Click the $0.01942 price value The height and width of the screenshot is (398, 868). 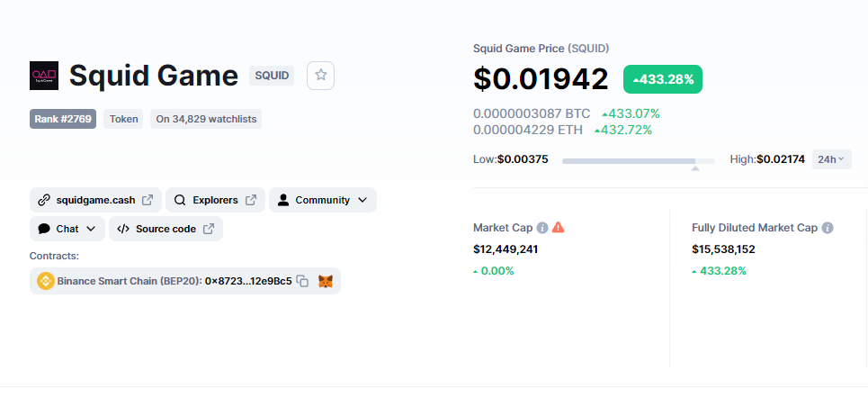[x=541, y=78]
